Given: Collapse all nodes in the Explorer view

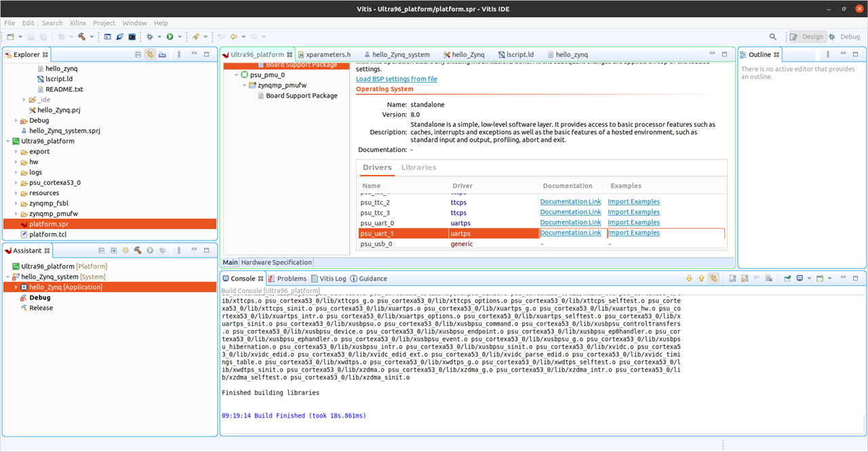Looking at the screenshot, I should point(138,54).
